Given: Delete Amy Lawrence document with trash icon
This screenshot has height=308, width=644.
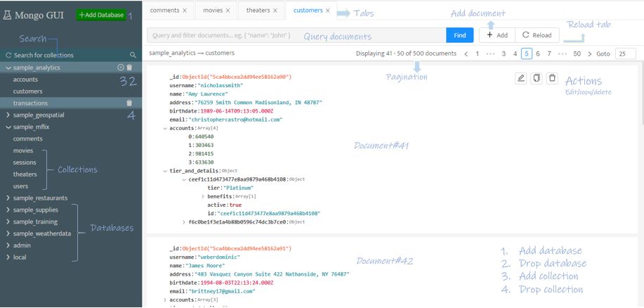Looking at the screenshot, I should point(553,78).
